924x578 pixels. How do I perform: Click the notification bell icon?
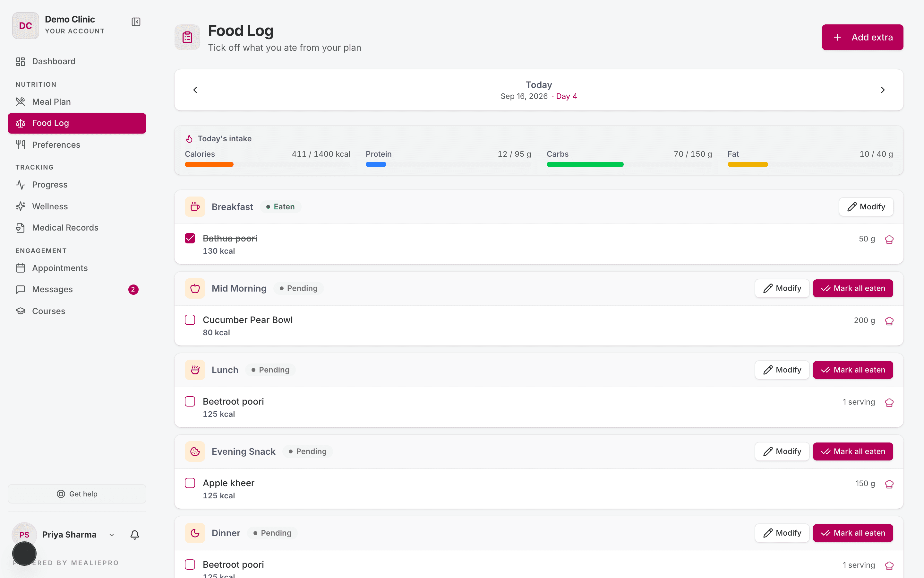coord(135,534)
